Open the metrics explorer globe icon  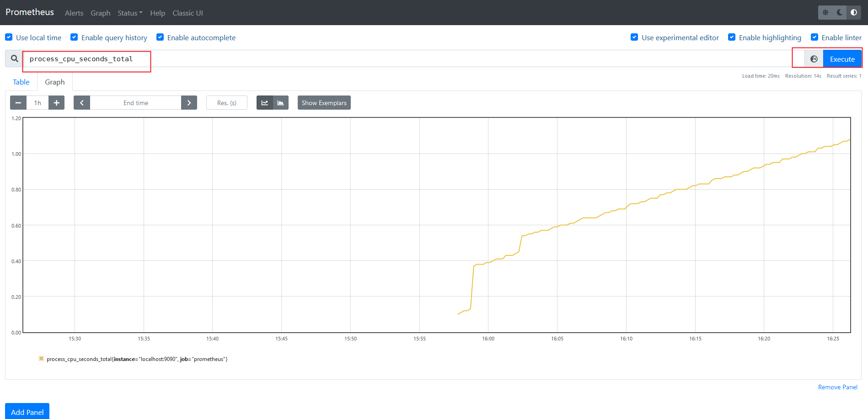click(x=814, y=59)
